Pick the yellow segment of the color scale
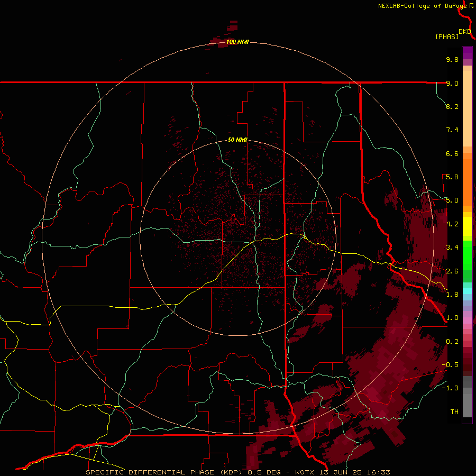Image resolution: width=476 pixels, height=476 pixels. point(467,226)
